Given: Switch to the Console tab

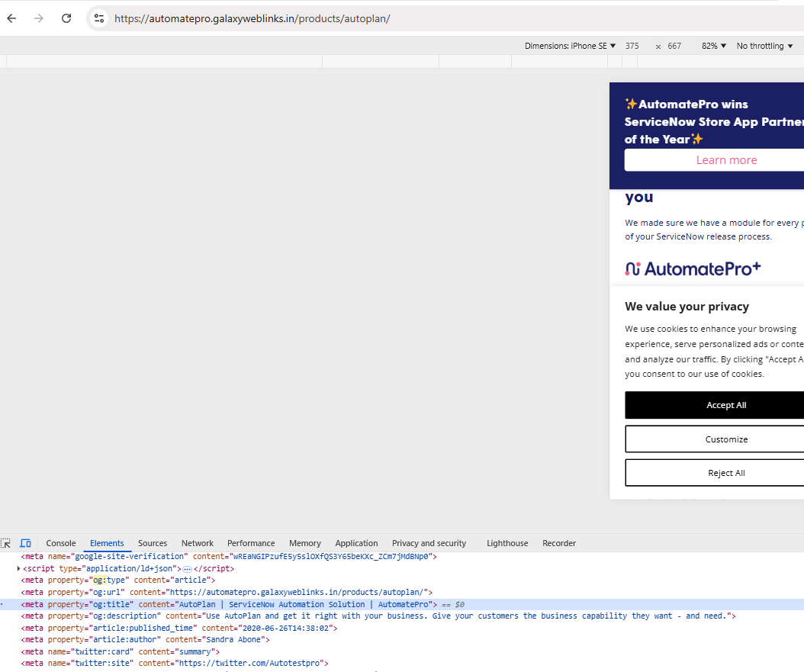Looking at the screenshot, I should pos(61,543).
